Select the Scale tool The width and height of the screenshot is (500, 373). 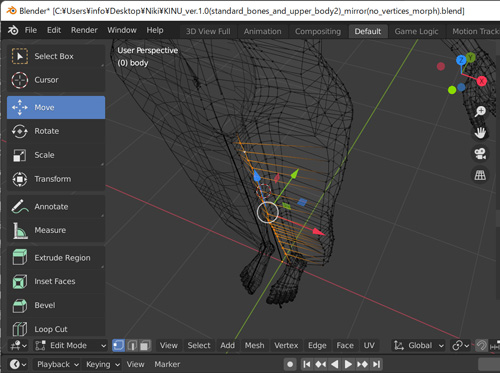[56, 155]
